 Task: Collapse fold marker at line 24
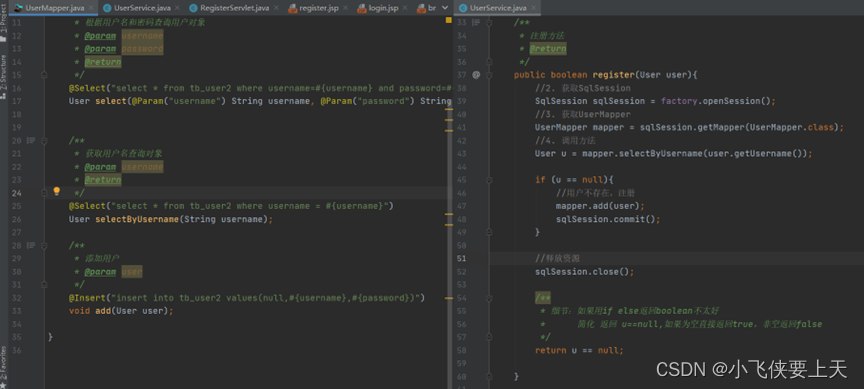(44, 192)
